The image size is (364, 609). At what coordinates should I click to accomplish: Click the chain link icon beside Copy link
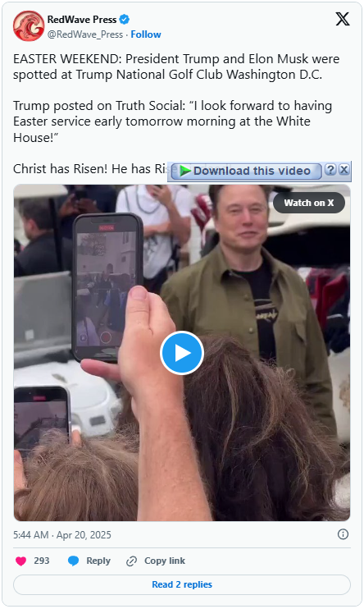click(131, 561)
